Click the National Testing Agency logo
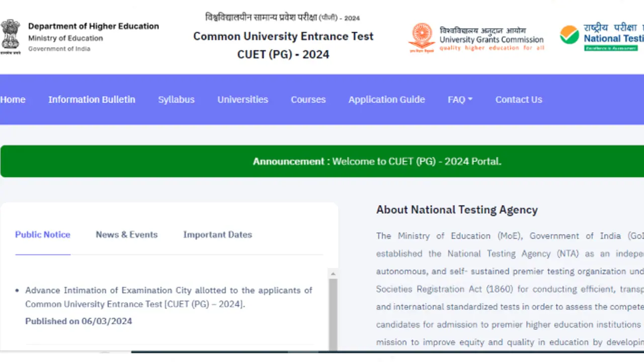 [570, 36]
